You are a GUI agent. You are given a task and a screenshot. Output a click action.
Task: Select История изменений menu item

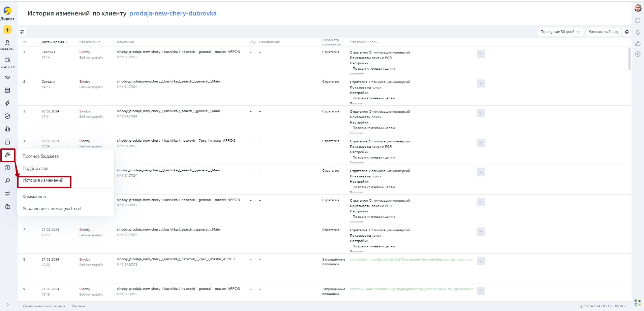(x=43, y=180)
